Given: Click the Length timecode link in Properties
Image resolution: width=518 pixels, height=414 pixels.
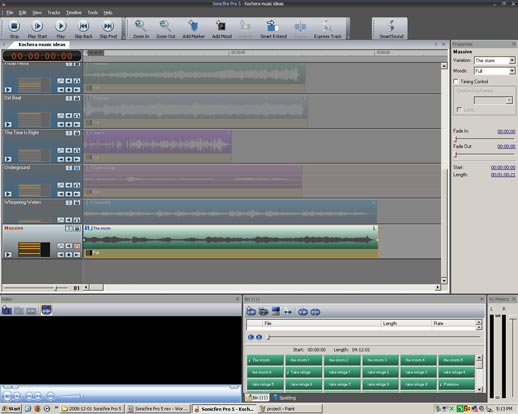Looking at the screenshot, I should [503, 175].
